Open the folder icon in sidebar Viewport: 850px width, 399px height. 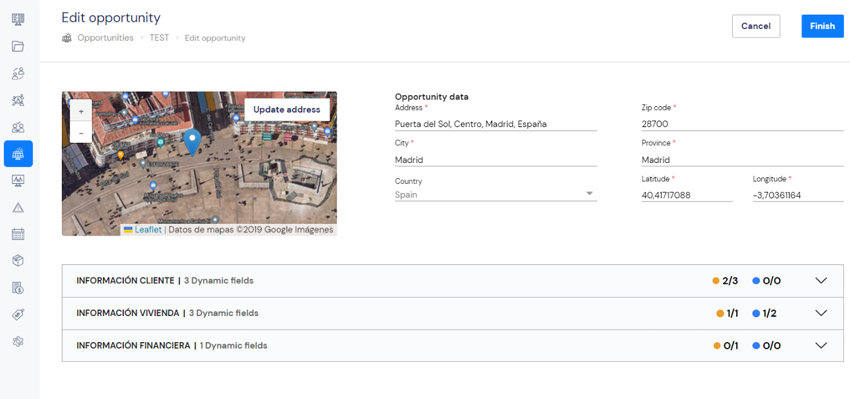(x=18, y=46)
